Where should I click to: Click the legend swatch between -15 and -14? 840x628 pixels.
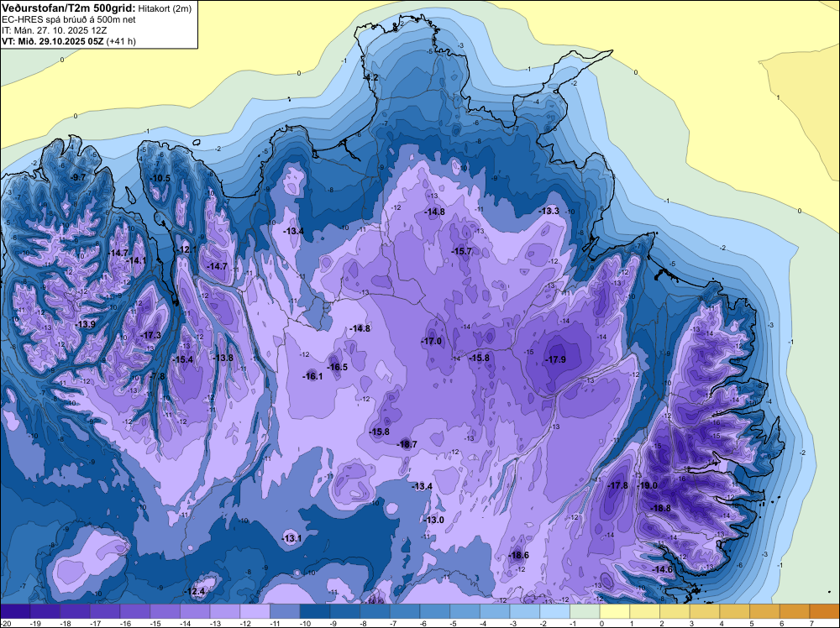(x=165, y=611)
